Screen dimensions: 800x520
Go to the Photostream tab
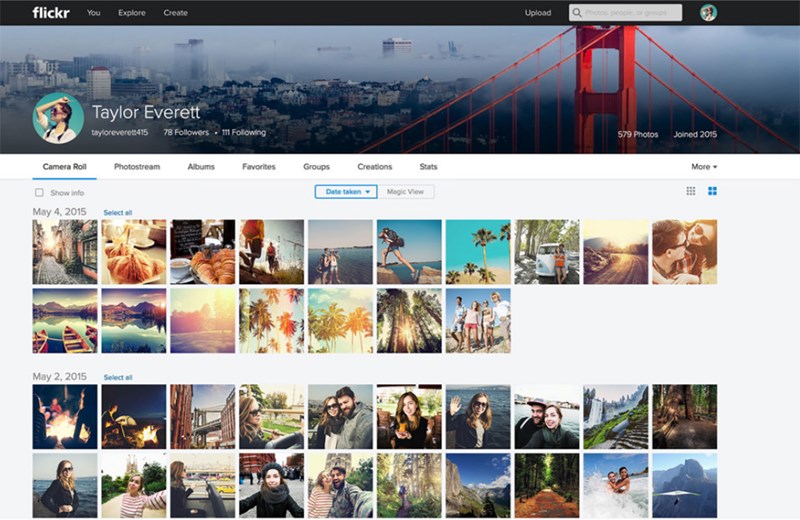(137, 166)
